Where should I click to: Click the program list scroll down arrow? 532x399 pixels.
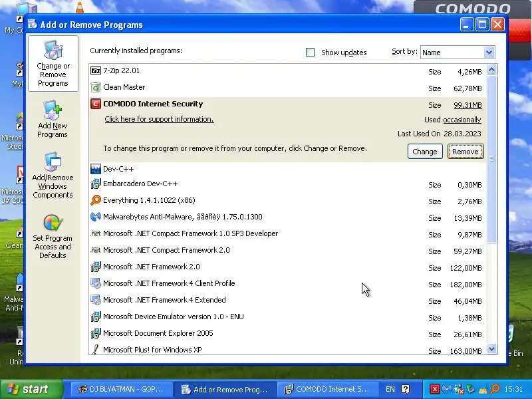[x=491, y=348]
